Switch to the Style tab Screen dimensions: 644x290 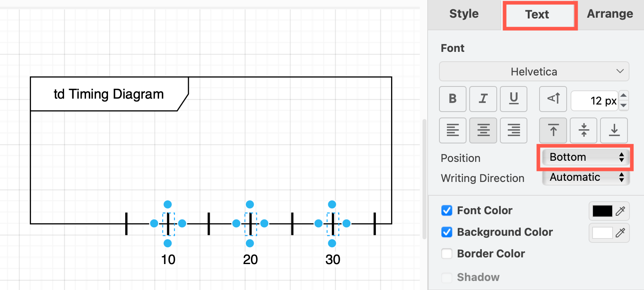[463, 14]
